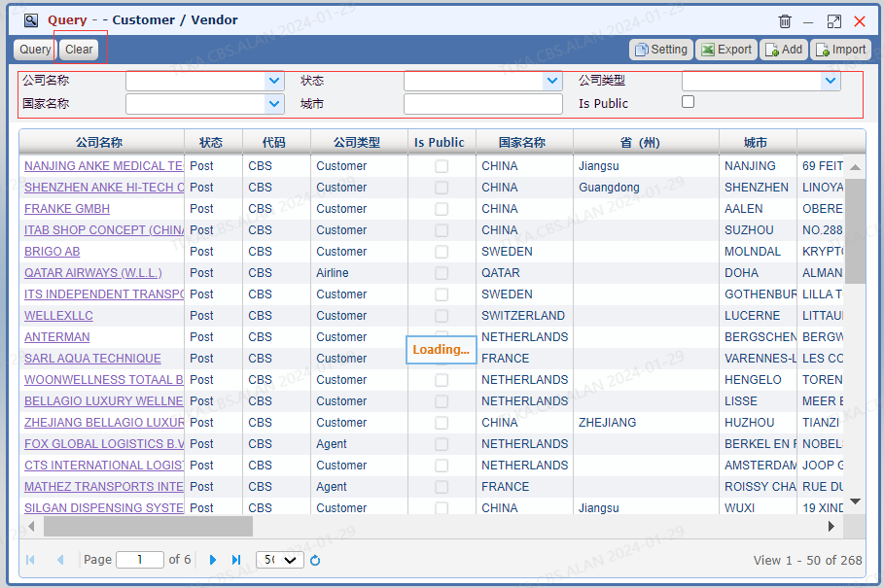Select Agent cell in FOX GLOBAL row

click(x=359, y=444)
